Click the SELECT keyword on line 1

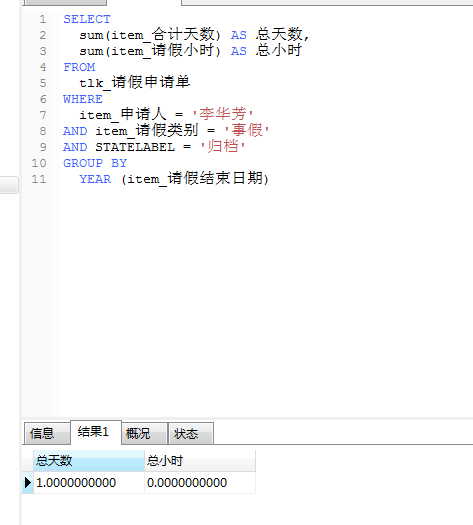click(87, 19)
